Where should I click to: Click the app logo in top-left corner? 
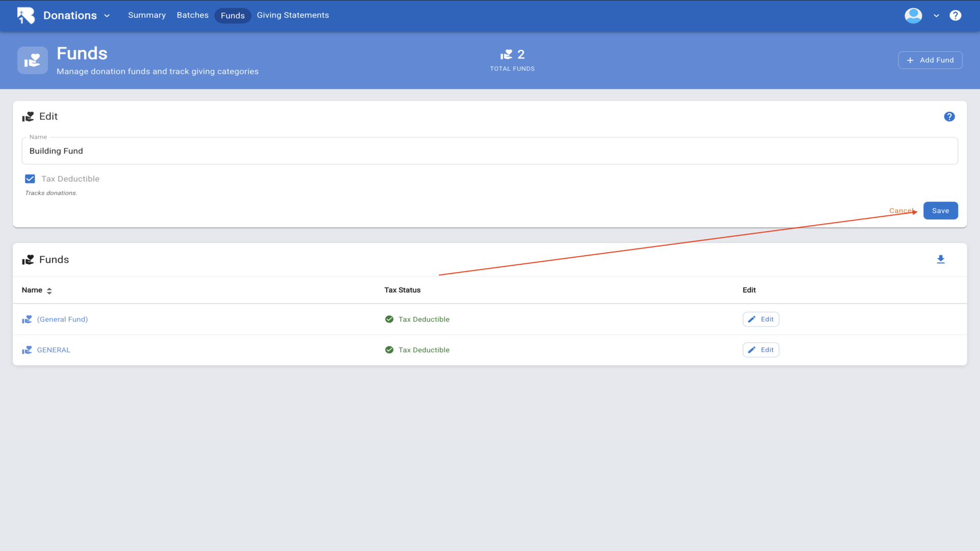26,15
